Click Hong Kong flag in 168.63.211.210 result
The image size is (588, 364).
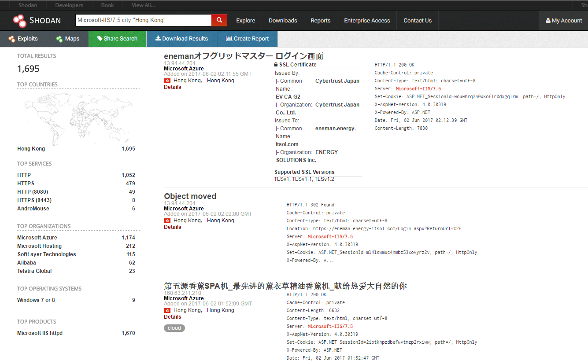pos(167,311)
